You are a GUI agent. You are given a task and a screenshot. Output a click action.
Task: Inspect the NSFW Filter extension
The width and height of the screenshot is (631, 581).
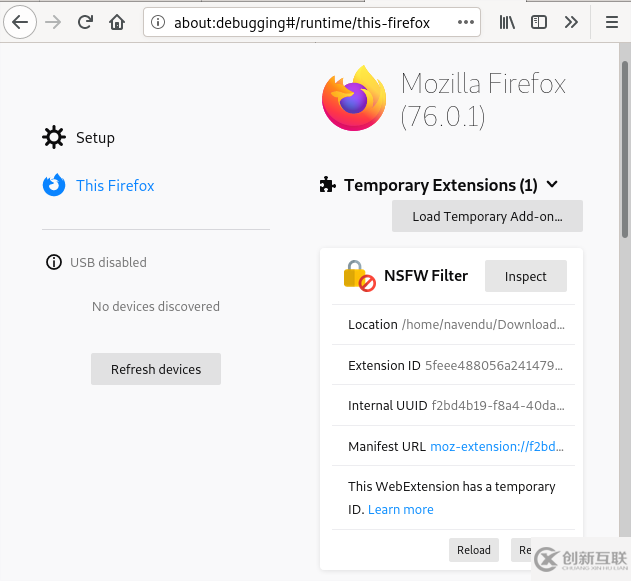click(x=526, y=276)
